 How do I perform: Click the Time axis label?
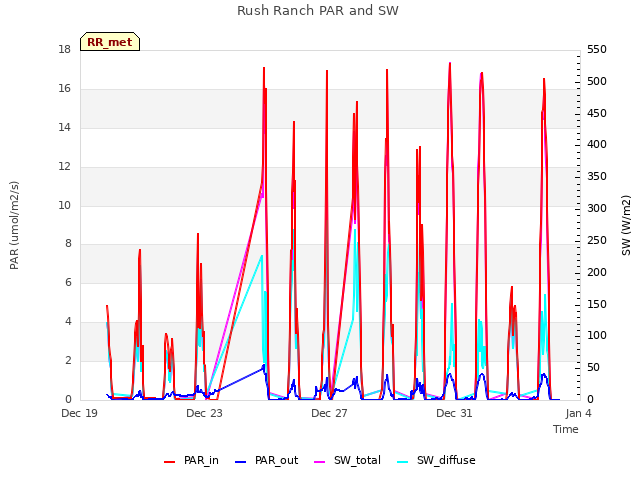tap(566, 429)
